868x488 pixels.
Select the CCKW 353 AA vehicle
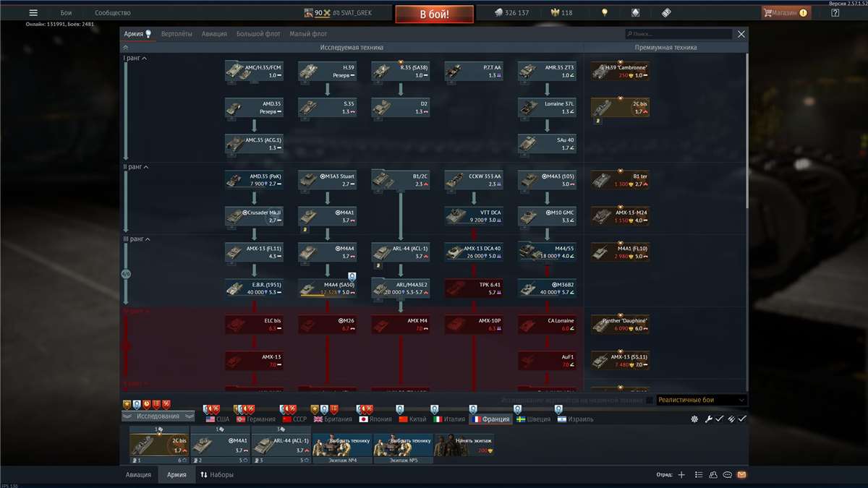point(474,180)
